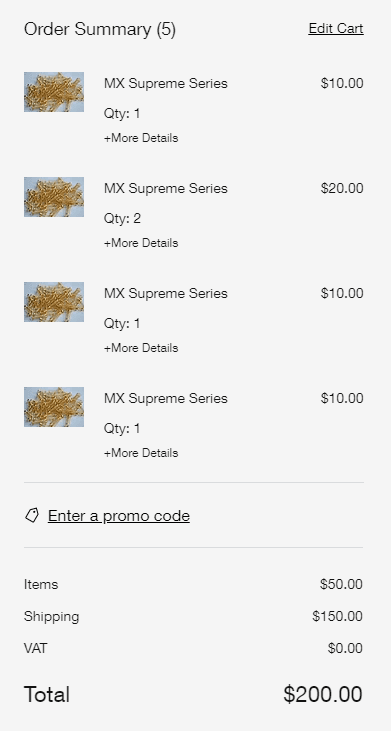This screenshot has height=731, width=391.
Task: Expand More Details for the Qty 2 item
Action: coord(141,243)
